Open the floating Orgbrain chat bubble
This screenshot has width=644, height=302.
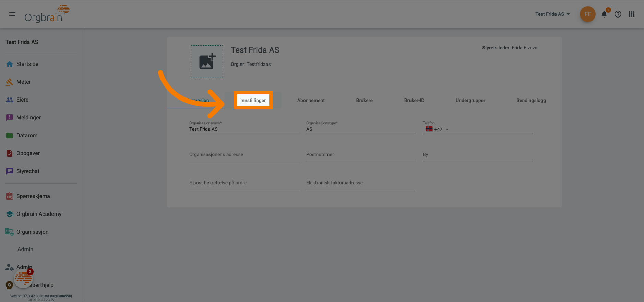coord(23,278)
